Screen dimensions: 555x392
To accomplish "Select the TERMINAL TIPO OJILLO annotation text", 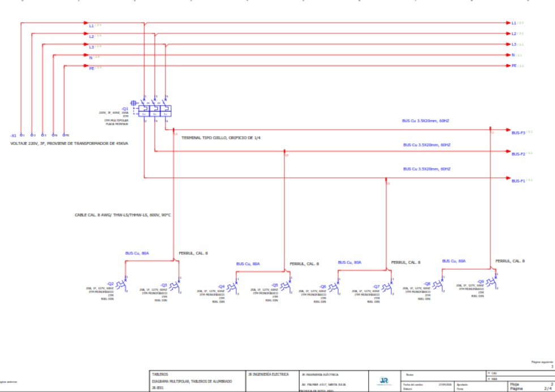I will tap(221, 138).
